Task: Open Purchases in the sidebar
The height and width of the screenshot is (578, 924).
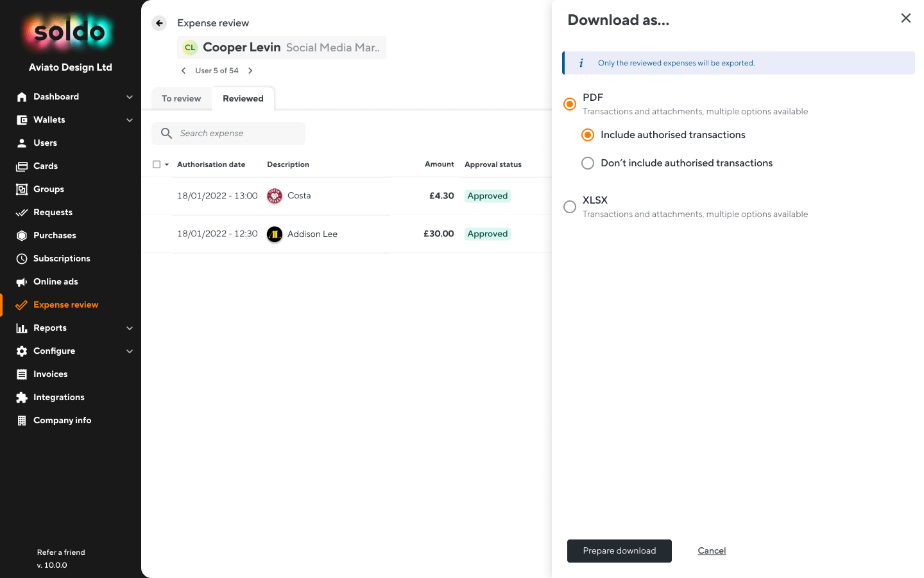Action: click(55, 236)
